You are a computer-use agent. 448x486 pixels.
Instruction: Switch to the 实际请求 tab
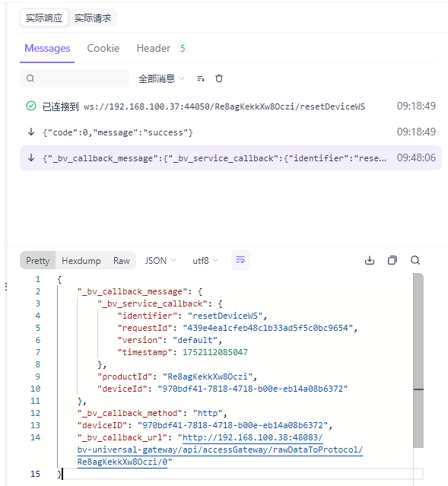(x=92, y=18)
